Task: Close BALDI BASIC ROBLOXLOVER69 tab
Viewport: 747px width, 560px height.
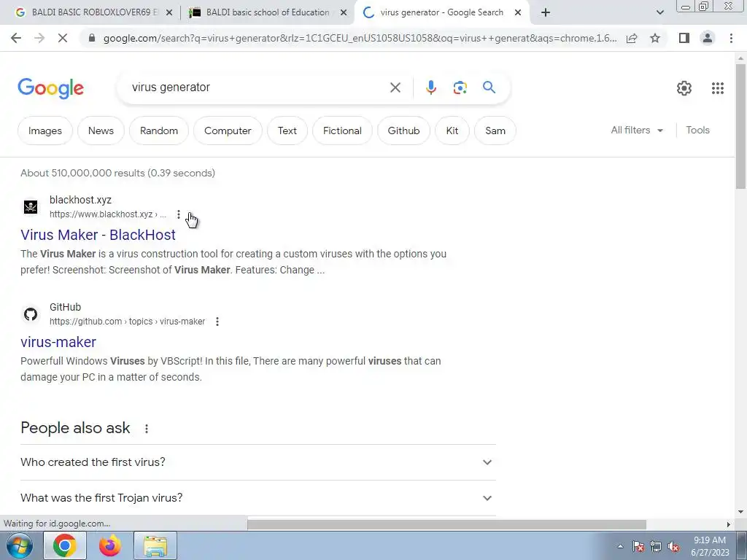Action: pyautogui.click(x=169, y=13)
